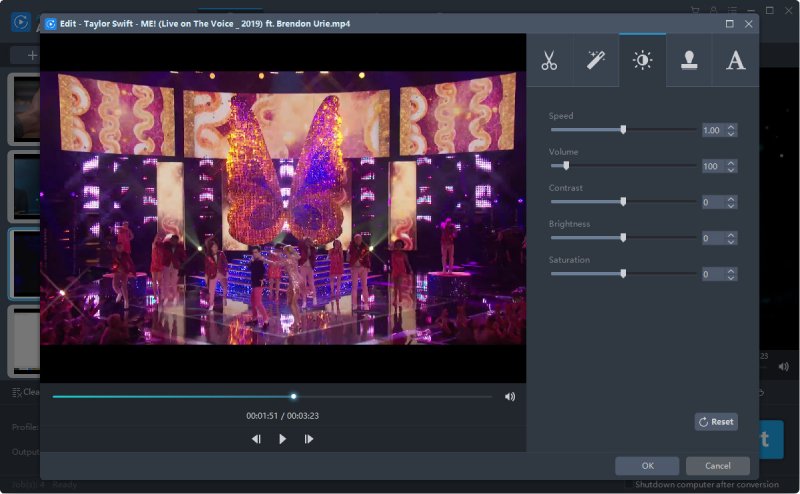Click the app icon in Edit title bar
Image resolution: width=800 pixels, height=494 pixels.
click(x=51, y=23)
